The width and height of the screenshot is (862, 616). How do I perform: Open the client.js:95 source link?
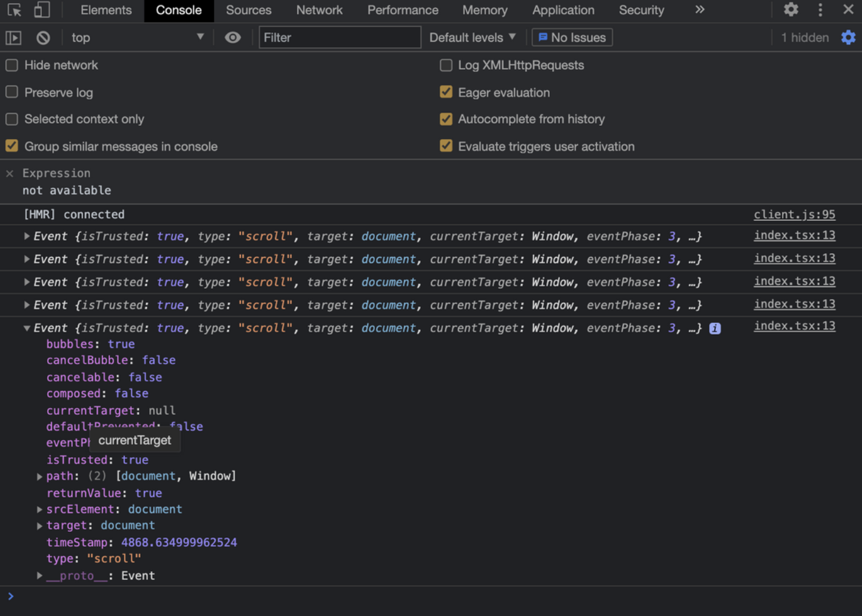point(794,214)
